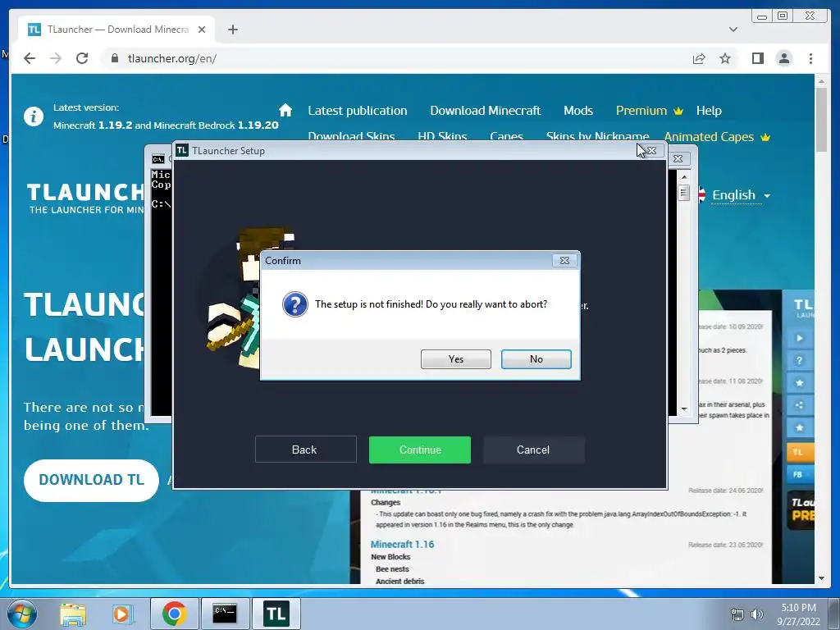The height and width of the screenshot is (630, 840).
Task: Click the Minecraft 1.16 changelog heading
Action: (402, 545)
